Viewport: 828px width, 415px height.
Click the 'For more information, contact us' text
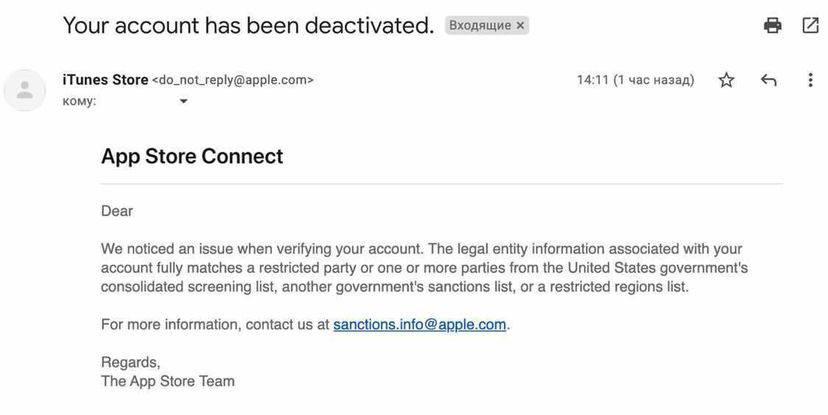click(215, 325)
